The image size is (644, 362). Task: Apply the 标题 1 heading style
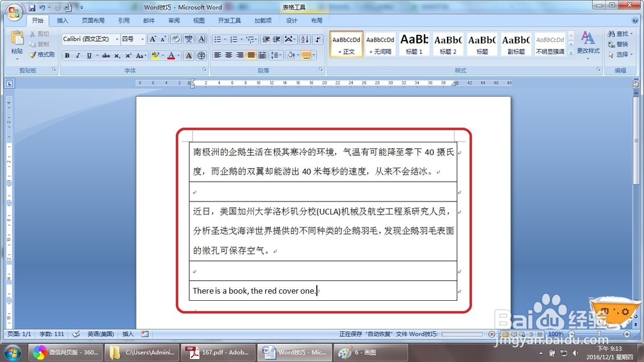coord(414,44)
